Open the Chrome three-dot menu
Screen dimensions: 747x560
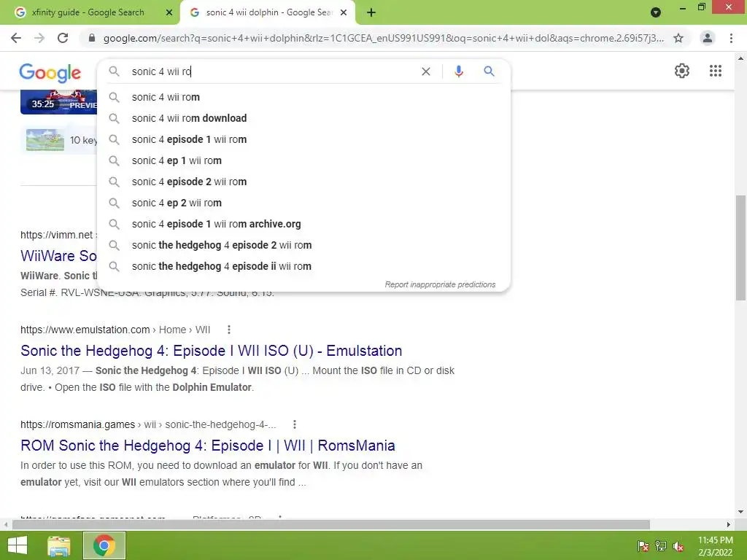[731, 38]
